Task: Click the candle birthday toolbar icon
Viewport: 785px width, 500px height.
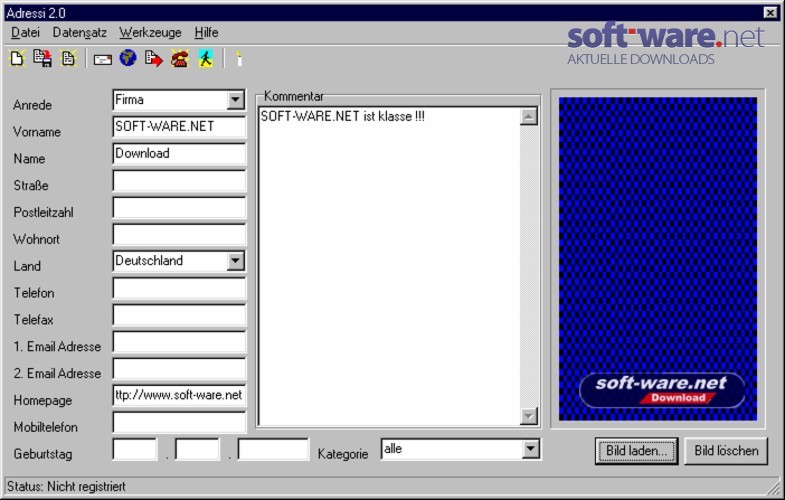Action: [239, 58]
